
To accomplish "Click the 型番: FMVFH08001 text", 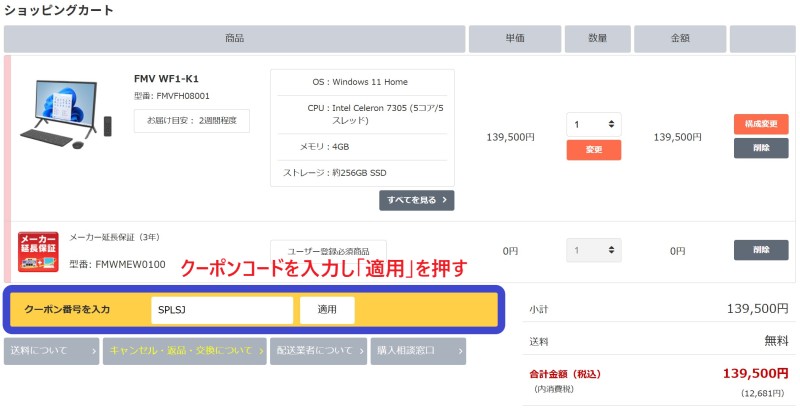I will tap(172, 96).
